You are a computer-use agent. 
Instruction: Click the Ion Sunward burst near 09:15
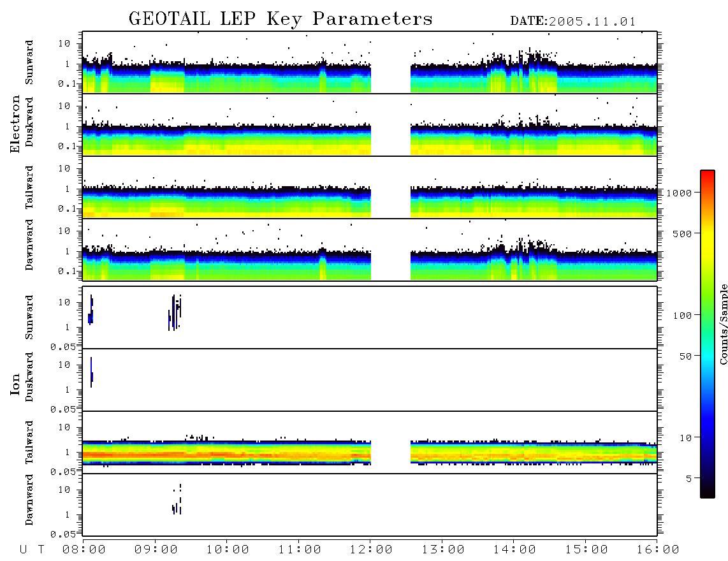click(175, 312)
